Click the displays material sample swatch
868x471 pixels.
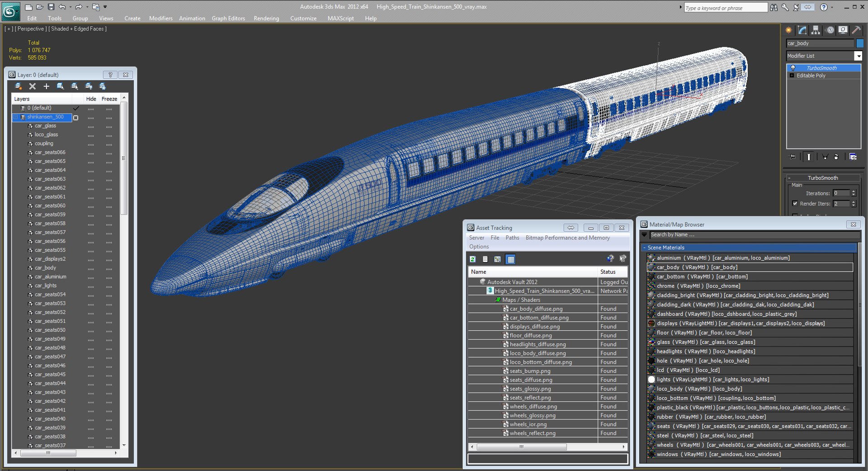(x=651, y=324)
